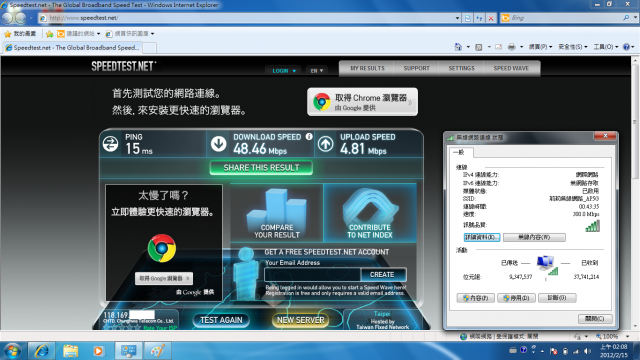Click SHARE THIS RESULT button

(261, 168)
